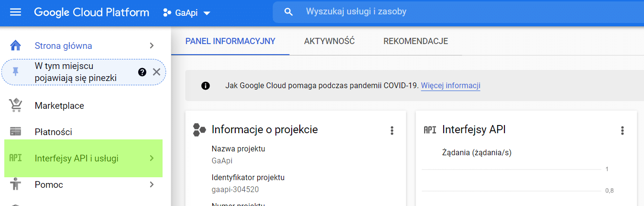Screen dimensions: 644x206
Task: Open the hamburger navigation menu
Action: coord(16,12)
